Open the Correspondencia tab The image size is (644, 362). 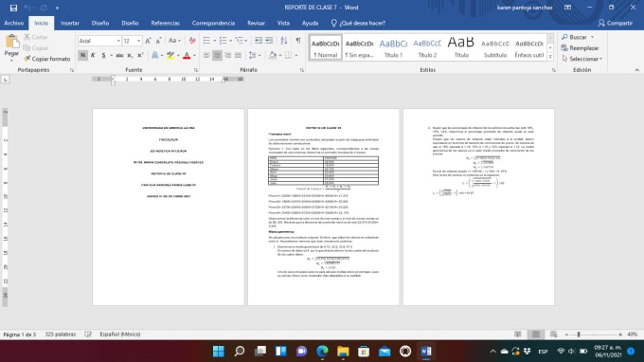coord(213,23)
